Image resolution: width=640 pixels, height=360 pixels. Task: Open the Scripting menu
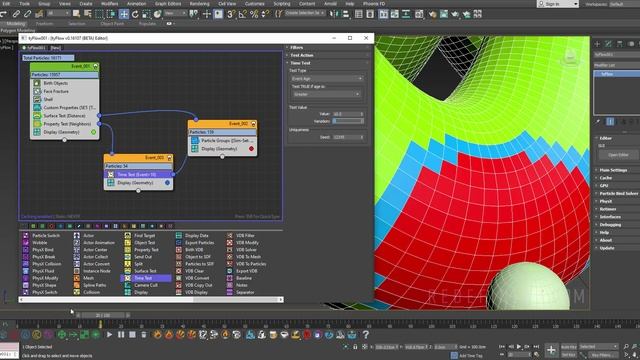click(x=282, y=4)
